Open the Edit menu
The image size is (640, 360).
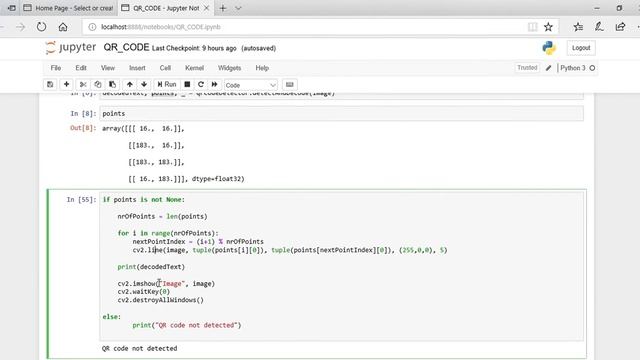point(81,68)
